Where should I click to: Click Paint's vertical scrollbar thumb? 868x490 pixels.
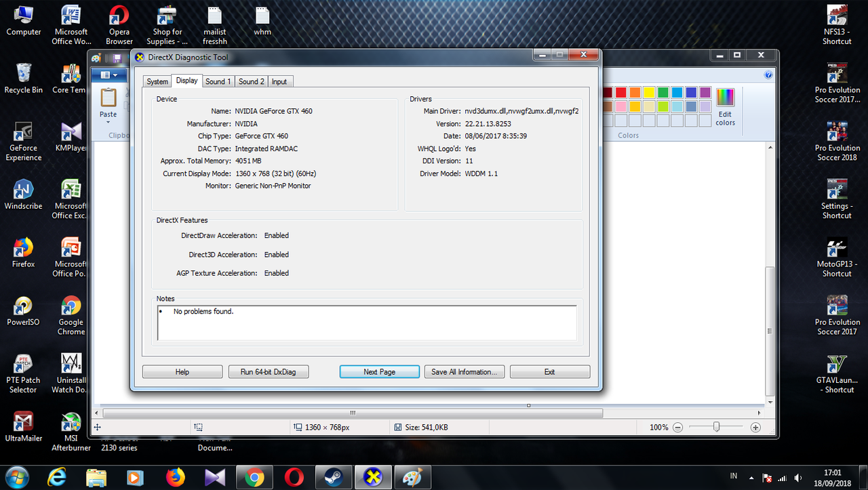click(x=768, y=331)
